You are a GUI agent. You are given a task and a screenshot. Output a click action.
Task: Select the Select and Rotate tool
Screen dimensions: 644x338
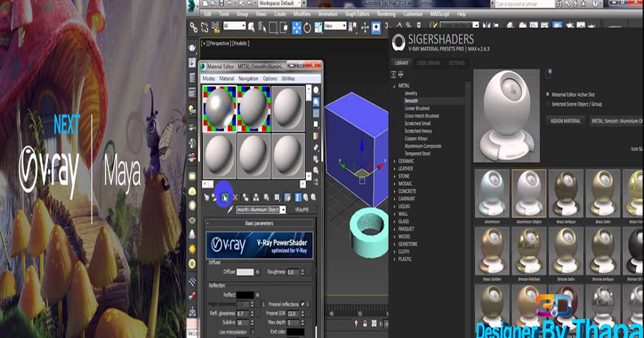[x=307, y=25]
